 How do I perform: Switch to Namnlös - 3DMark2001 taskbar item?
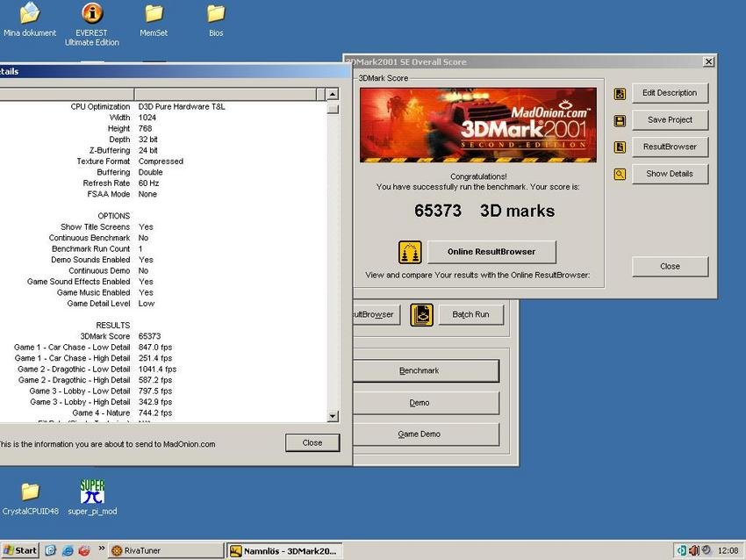coord(284,551)
